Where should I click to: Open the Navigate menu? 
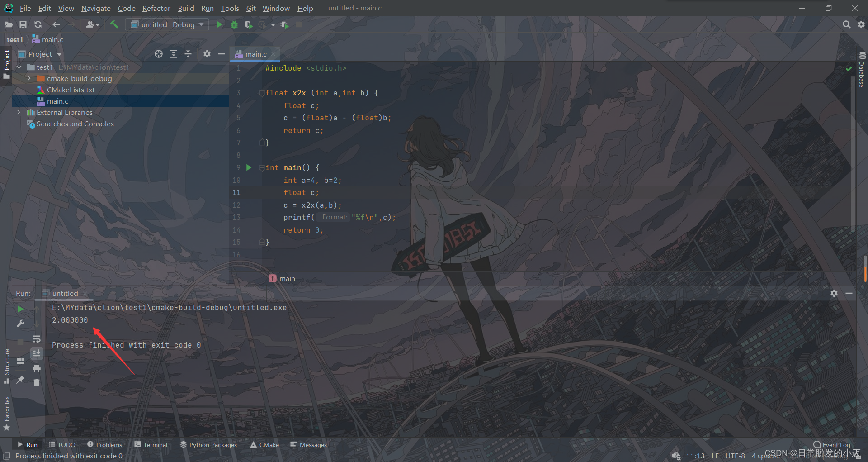[96, 8]
